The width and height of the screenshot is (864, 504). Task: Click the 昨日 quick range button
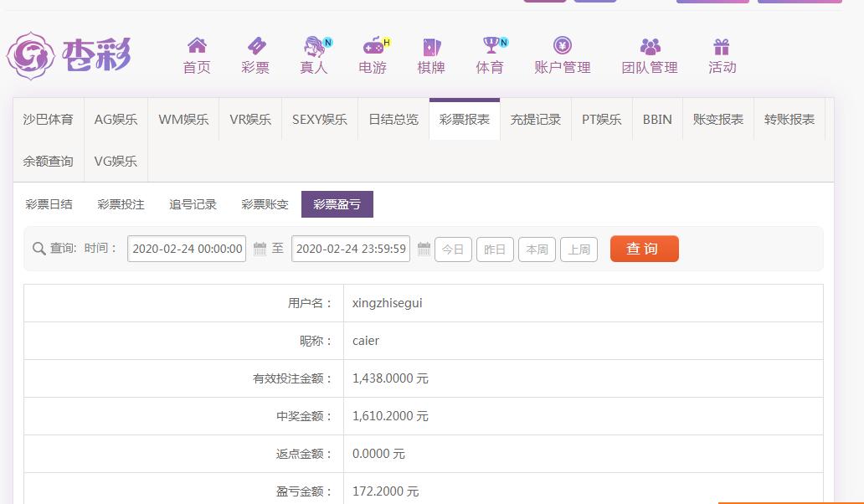495,249
